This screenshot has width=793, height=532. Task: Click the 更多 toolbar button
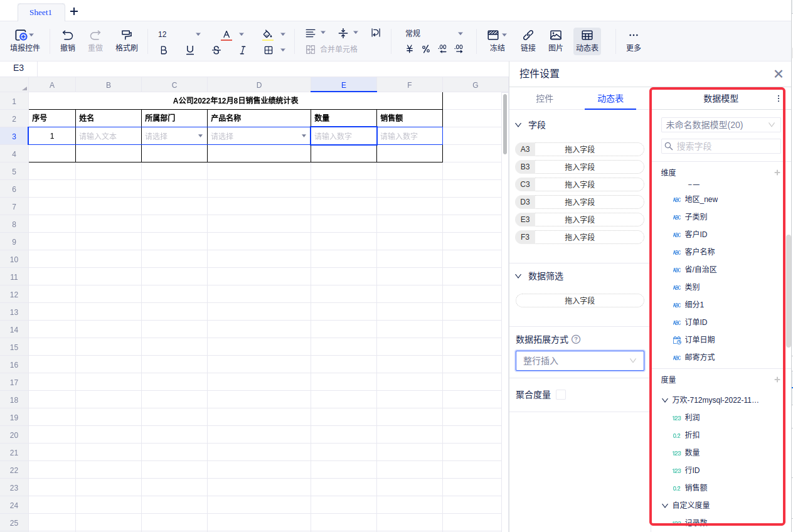[x=633, y=40]
